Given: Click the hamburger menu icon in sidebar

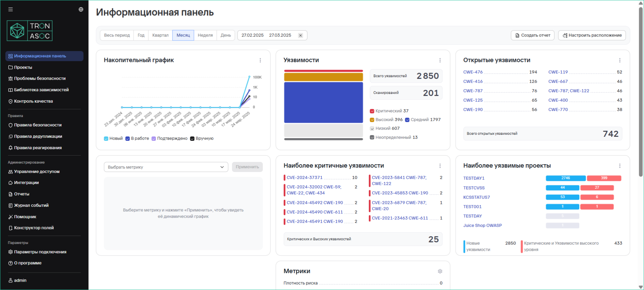Looking at the screenshot, I should click(x=11, y=9).
